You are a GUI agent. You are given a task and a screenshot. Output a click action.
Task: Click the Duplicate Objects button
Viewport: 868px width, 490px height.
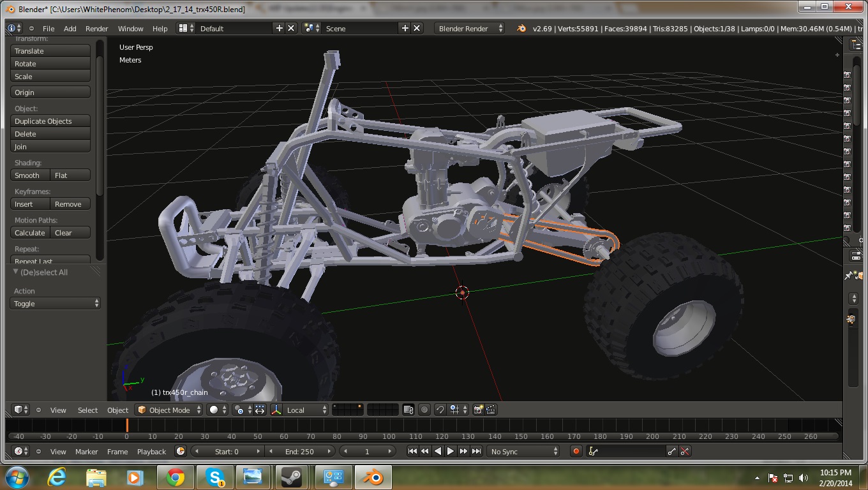pyautogui.click(x=50, y=121)
